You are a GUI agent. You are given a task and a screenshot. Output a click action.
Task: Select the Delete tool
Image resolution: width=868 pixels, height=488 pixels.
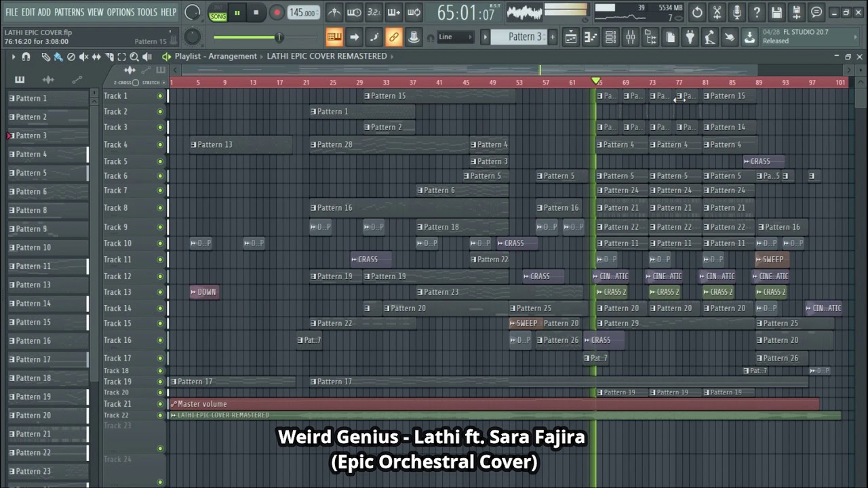(71, 57)
